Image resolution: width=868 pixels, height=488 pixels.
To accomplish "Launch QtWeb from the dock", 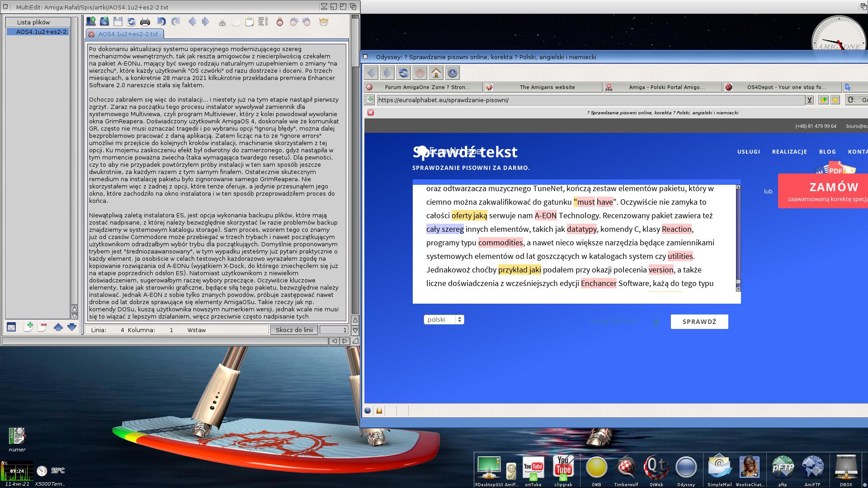I will coord(656,469).
